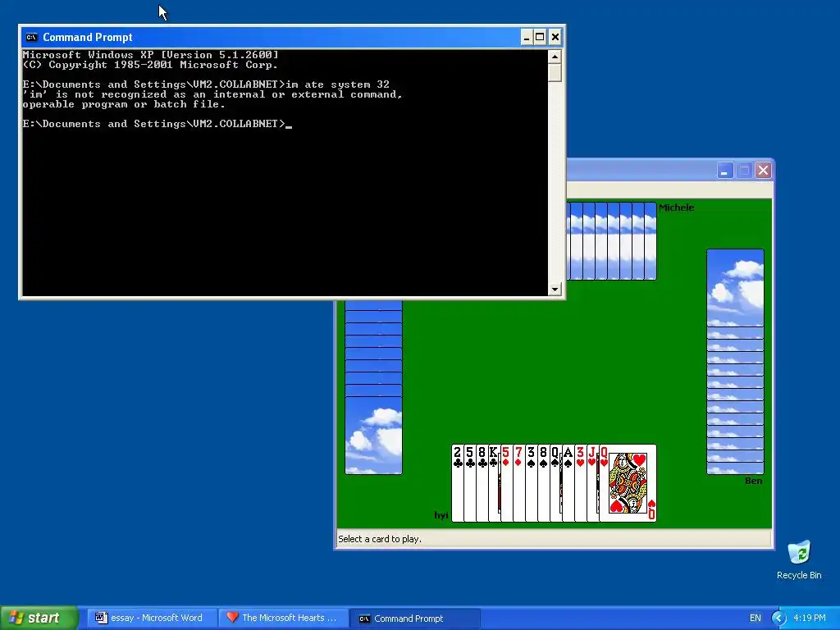Click Michele's face-down card stack
Image resolution: width=840 pixels, height=630 pixels.
(x=611, y=240)
